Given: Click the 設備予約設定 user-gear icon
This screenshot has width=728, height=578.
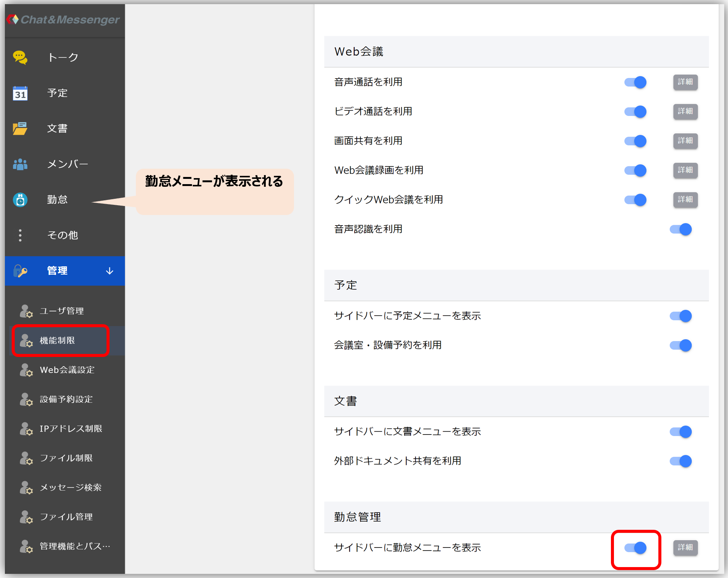Looking at the screenshot, I should click(x=26, y=399).
